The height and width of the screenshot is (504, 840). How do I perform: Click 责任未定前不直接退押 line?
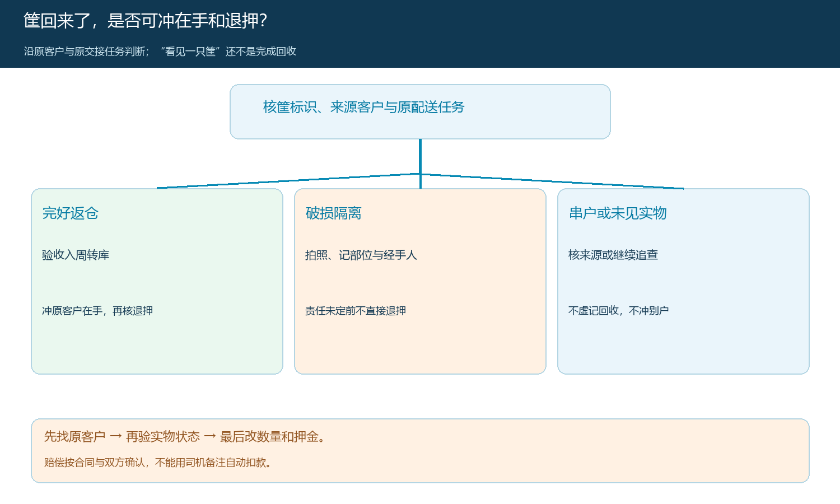(356, 311)
